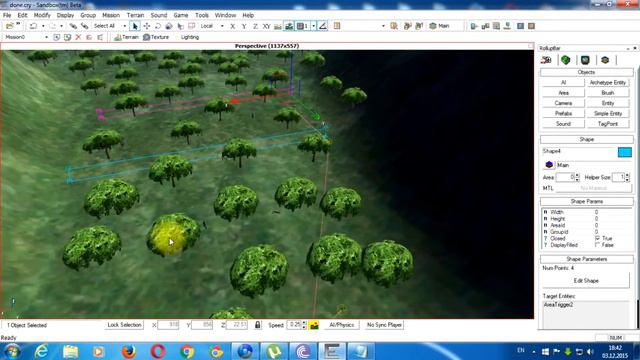This screenshot has height=360, width=640.
Task: Constrain to X axis
Action: click(233, 26)
